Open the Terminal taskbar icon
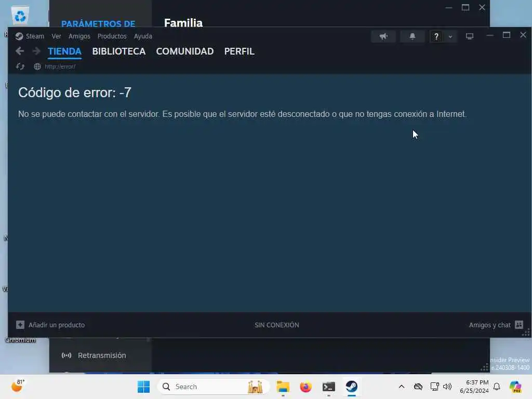Image resolution: width=532 pixels, height=399 pixels. pyautogui.click(x=329, y=387)
